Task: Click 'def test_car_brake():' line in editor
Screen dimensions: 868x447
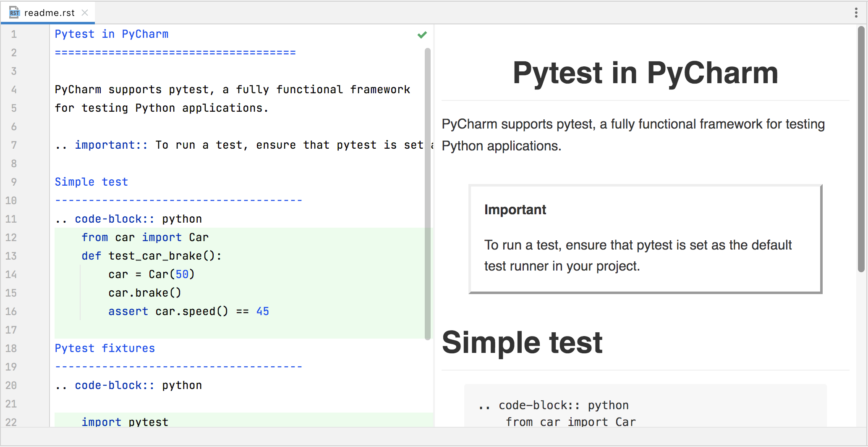Action: click(x=151, y=256)
